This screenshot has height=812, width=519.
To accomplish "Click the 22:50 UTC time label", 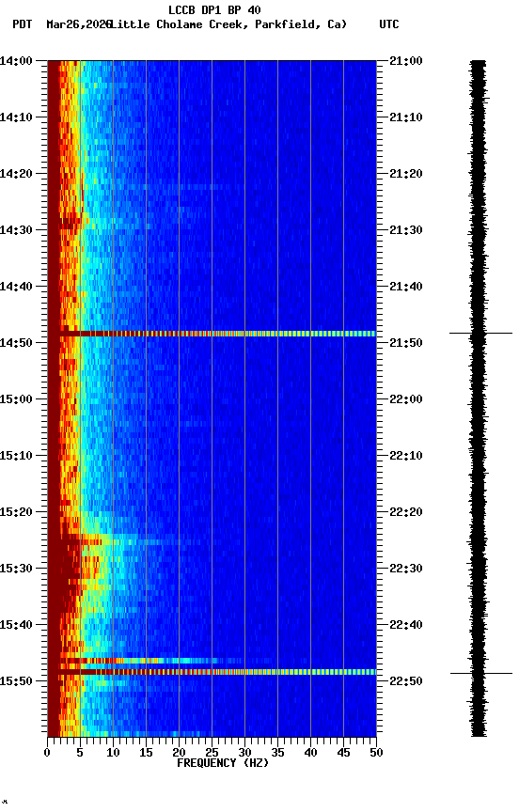I will tap(406, 681).
